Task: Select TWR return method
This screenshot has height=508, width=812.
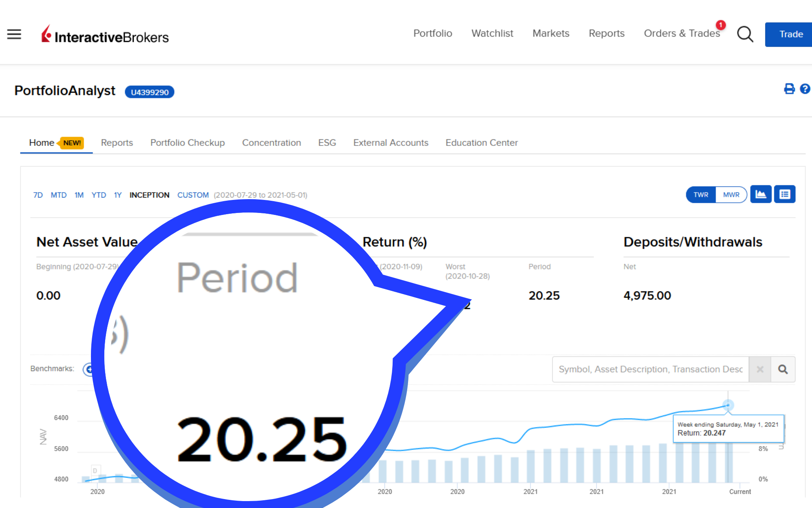Action: pos(701,195)
